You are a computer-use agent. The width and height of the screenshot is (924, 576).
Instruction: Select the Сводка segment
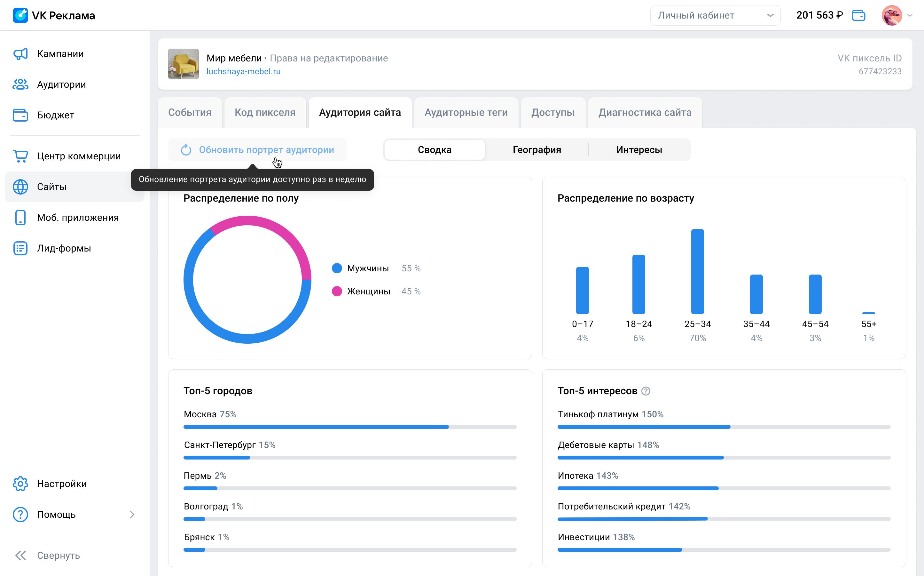pyautogui.click(x=435, y=150)
